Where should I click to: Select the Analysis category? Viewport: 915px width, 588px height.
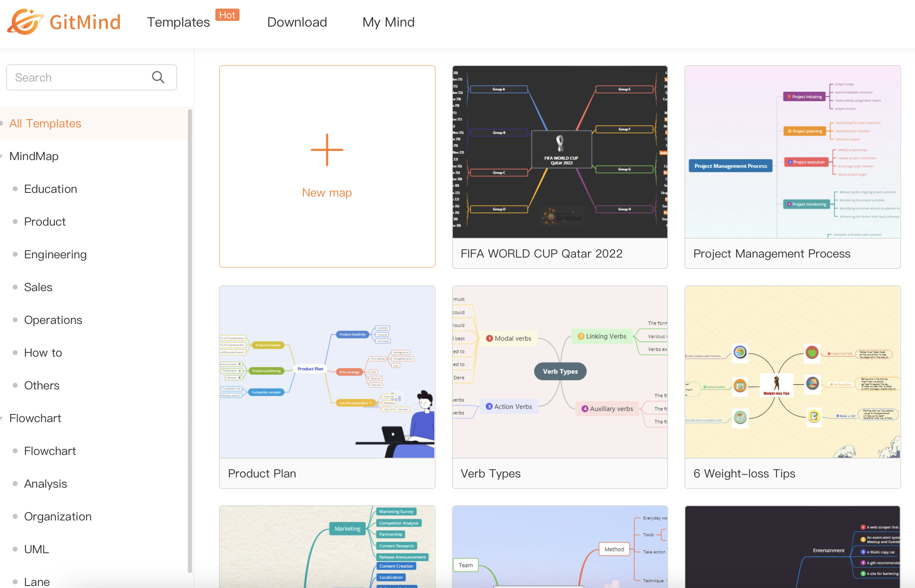click(x=45, y=484)
